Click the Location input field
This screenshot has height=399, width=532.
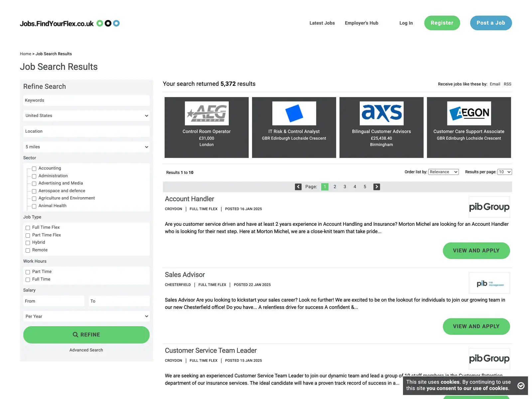86,131
